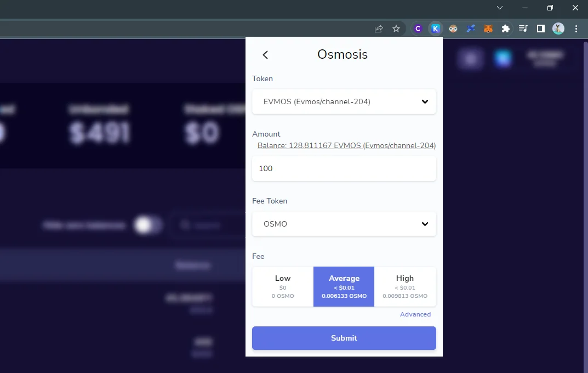This screenshot has width=588, height=373.
Task: Select the Average fee option
Action: click(x=344, y=287)
